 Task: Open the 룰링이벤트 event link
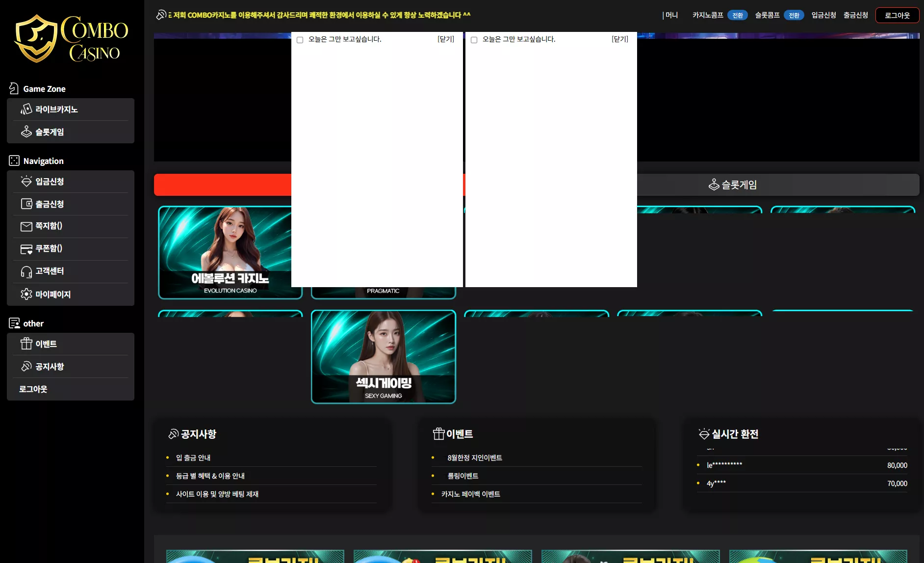[x=463, y=476]
